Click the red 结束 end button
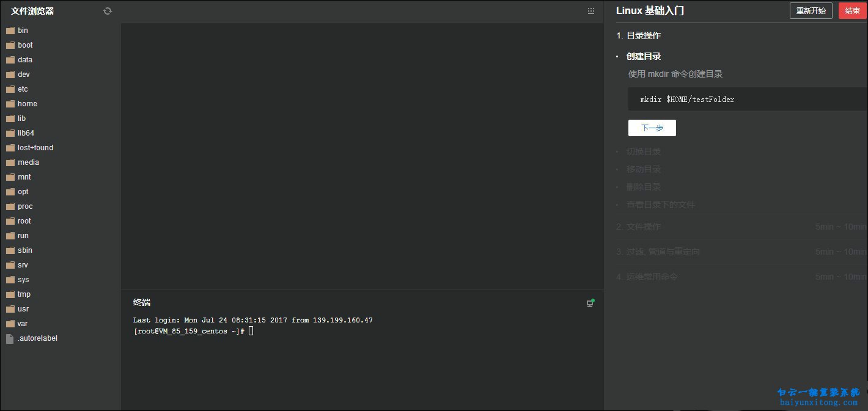Image resolution: width=868 pixels, height=411 pixels. click(x=852, y=11)
